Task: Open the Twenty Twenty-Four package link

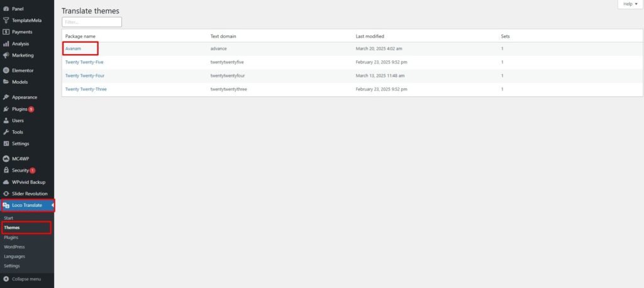Action: point(85,75)
